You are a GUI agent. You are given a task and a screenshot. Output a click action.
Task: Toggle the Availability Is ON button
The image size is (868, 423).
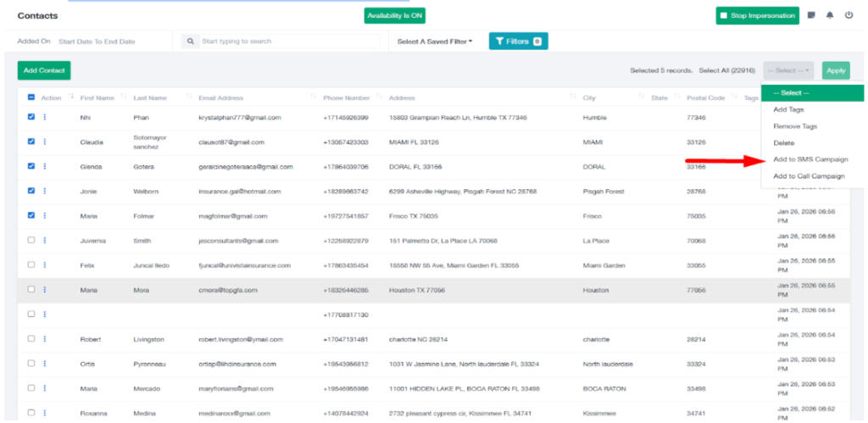[x=394, y=15]
